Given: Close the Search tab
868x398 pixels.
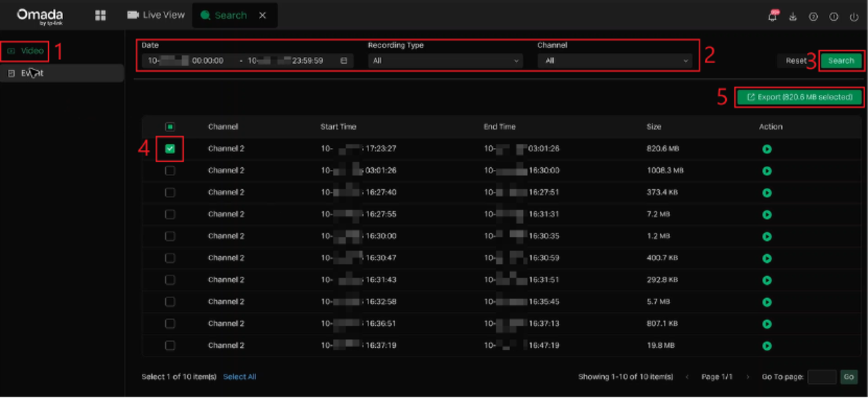Looking at the screenshot, I should (263, 15).
